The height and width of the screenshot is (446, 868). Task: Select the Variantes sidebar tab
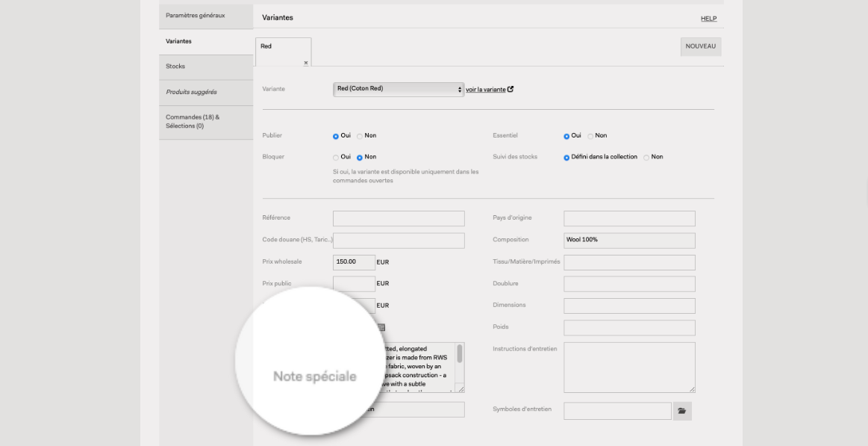click(x=206, y=42)
